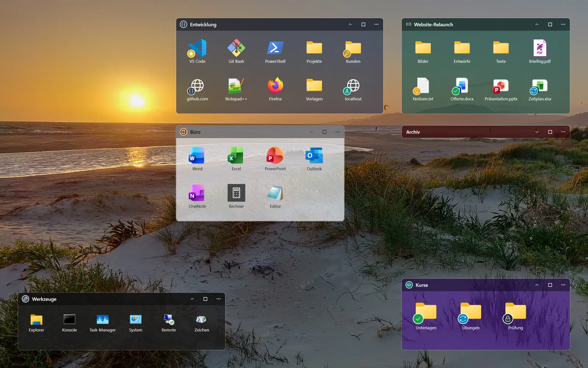Click the Entwicklung fence title icon
The height and width of the screenshot is (368, 588).
coord(183,24)
